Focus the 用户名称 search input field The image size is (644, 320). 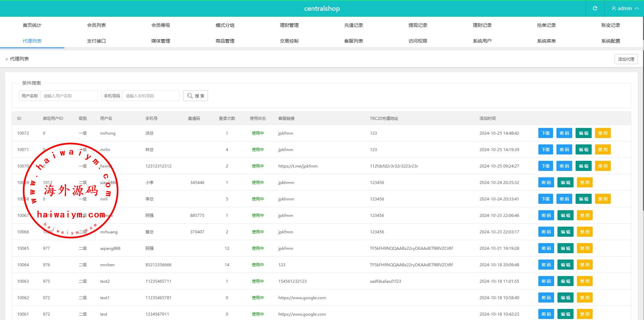pos(69,96)
